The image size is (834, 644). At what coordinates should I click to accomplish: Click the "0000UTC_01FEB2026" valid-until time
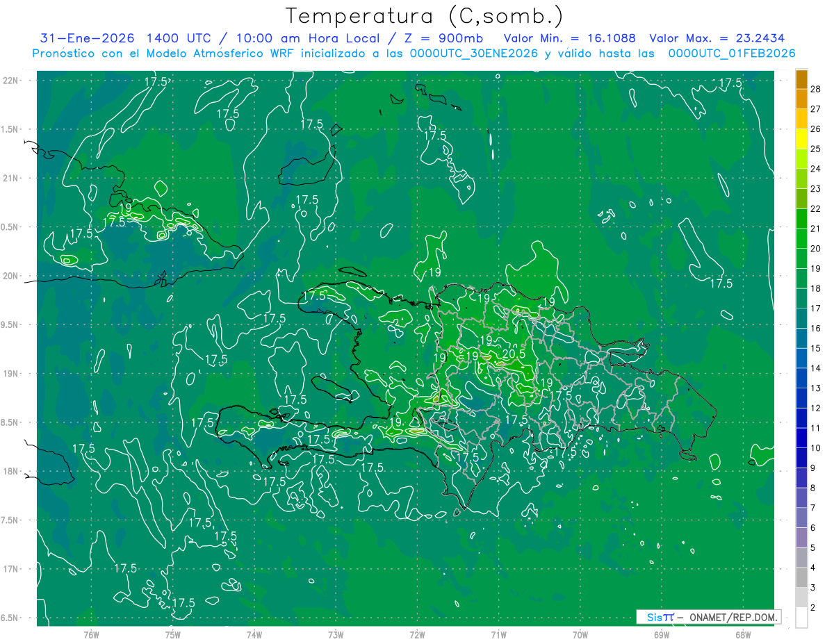click(x=731, y=53)
